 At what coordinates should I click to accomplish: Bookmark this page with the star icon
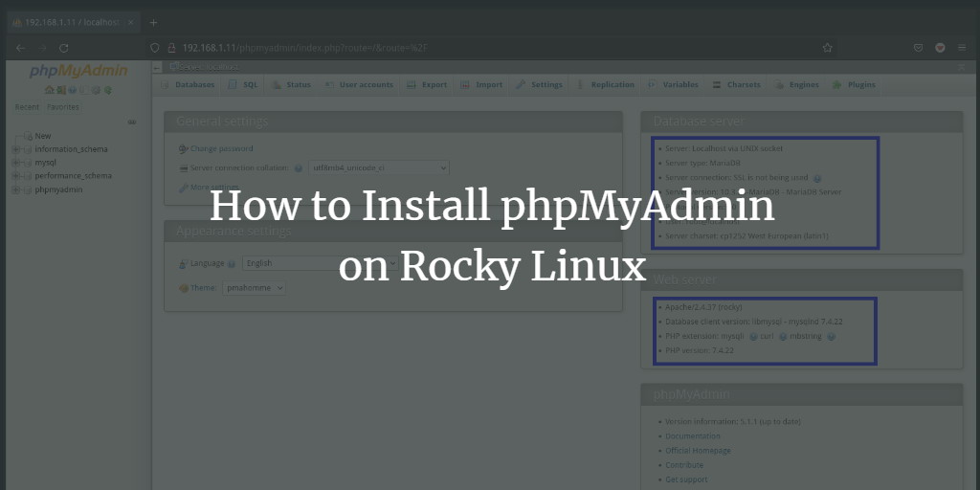(827, 48)
